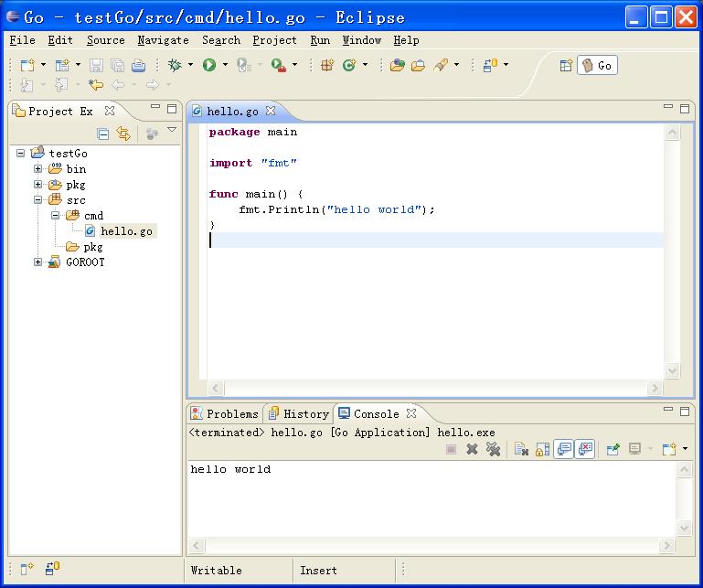Open the Project menu

coord(274,40)
